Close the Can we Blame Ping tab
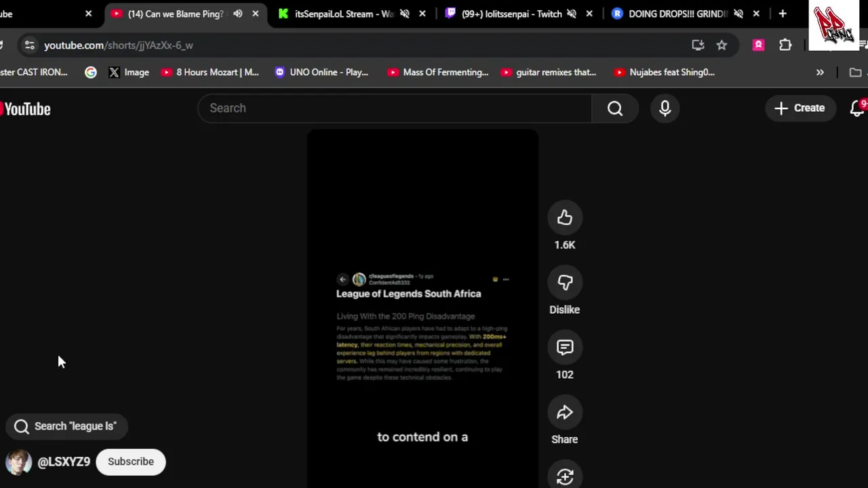 coord(255,14)
